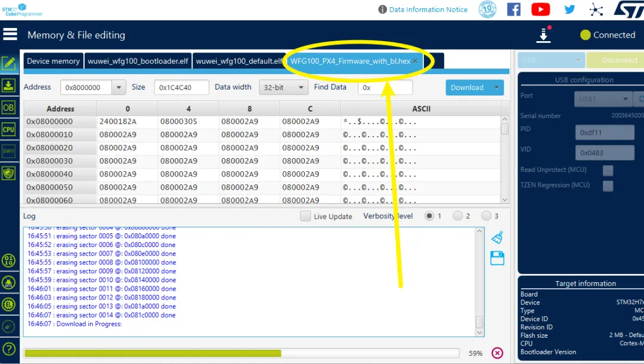
Task: Open the security shield panel icon
Action: click(8, 174)
